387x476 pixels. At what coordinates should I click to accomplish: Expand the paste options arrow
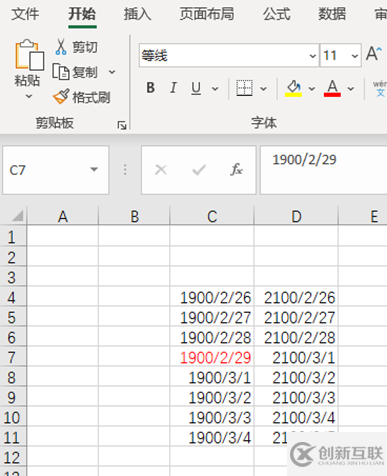tap(29, 96)
